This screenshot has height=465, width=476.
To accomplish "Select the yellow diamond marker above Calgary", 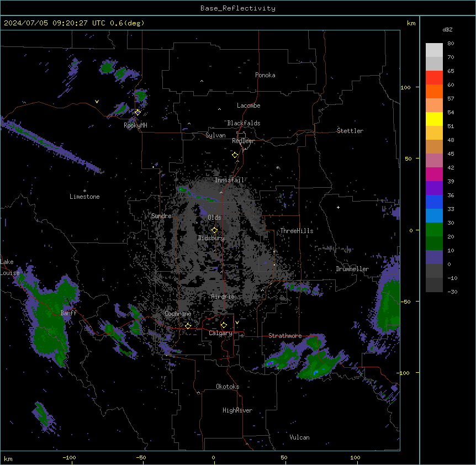I will [224, 325].
